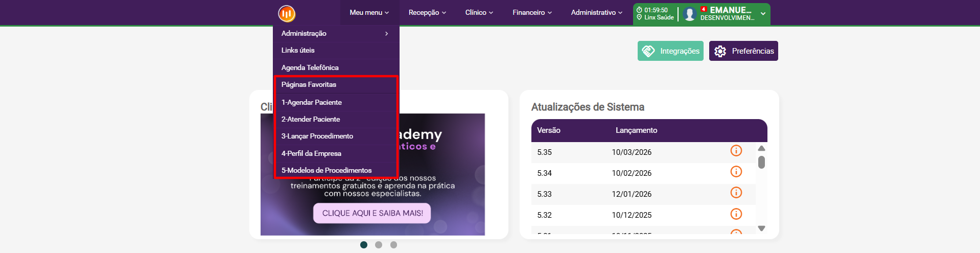
Task: Expand the Recepção menu
Action: [x=427, y=12]
